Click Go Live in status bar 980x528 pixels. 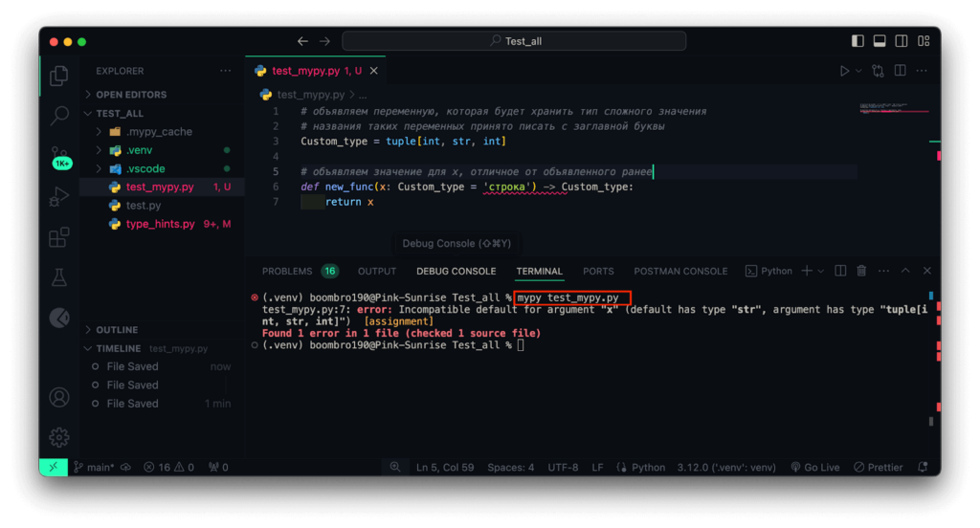(x=814, y=468)
